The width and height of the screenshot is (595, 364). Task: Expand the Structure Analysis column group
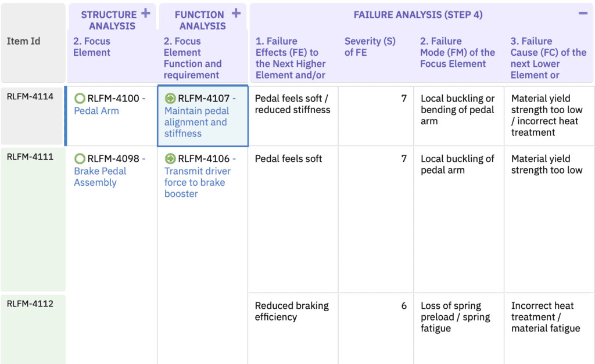click(x=145, y=13)
